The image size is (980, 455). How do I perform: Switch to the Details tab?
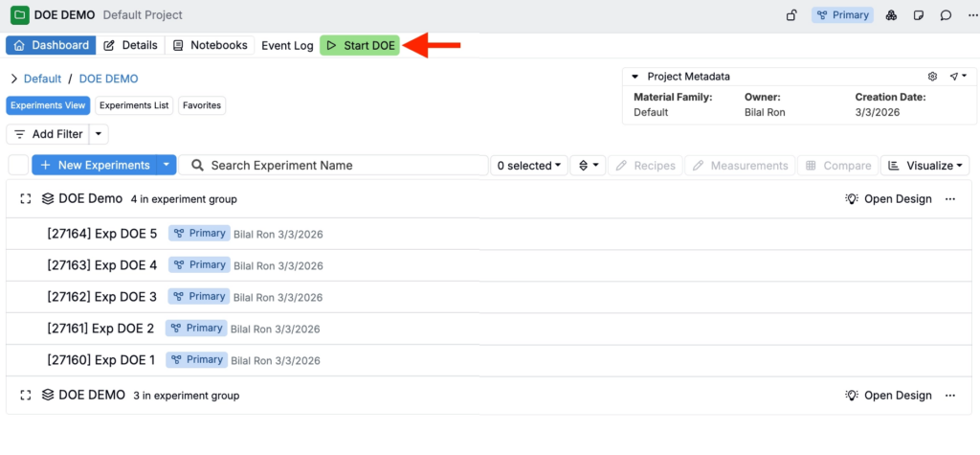pos(130,45)
